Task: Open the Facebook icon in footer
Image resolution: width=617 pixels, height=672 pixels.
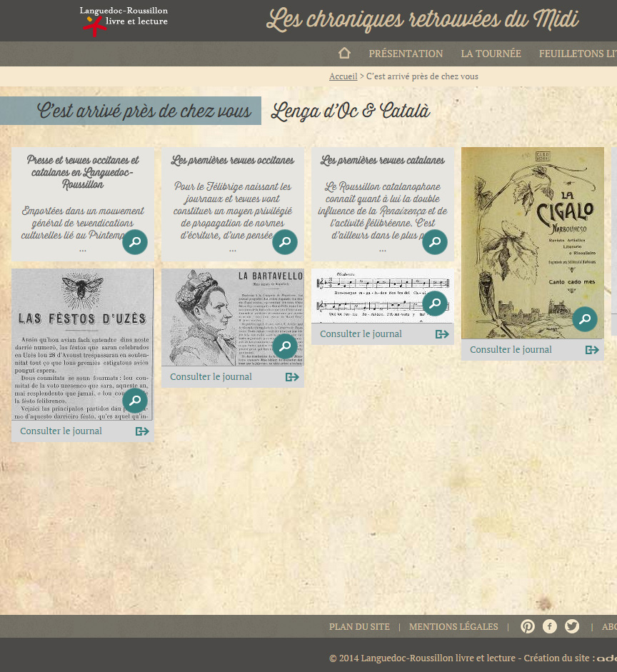Action: (550, 626)
